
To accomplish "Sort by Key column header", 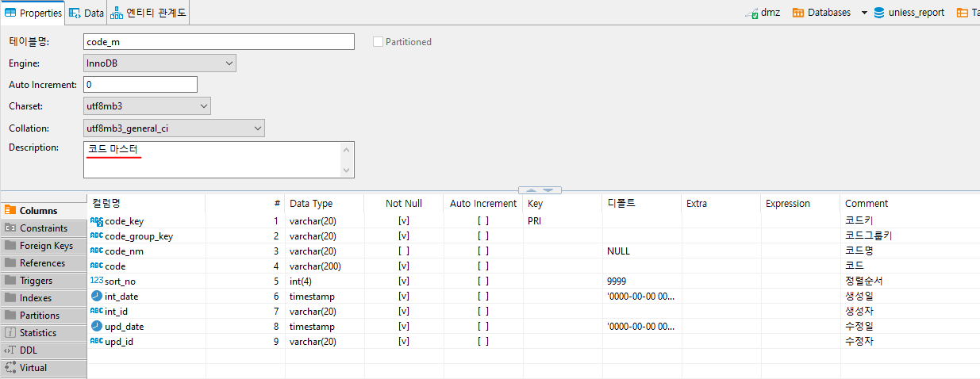I will tap(563, 204).
